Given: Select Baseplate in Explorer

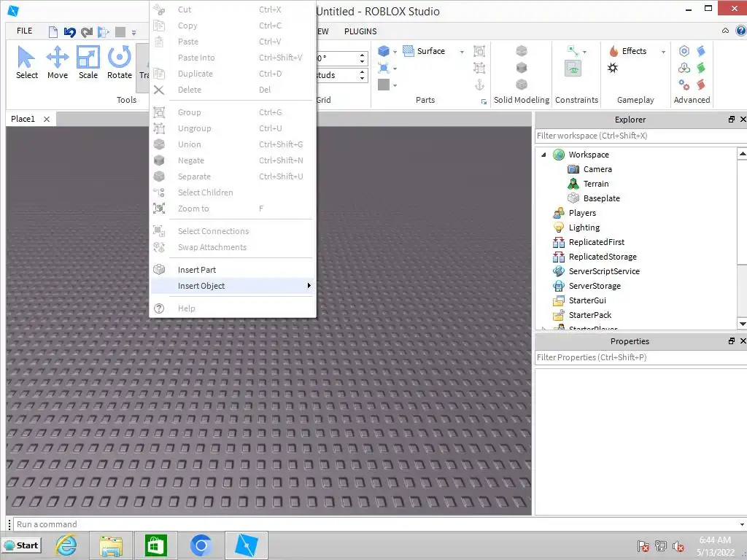Looking at the screenshot, I should (x=601, y=198).
